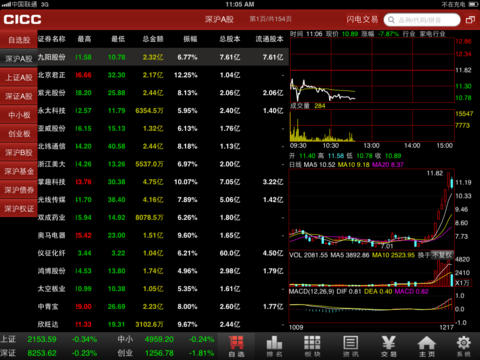480x360 pixels.
Task: Open the intraday time-share price chart
Action: pos(372,70)
